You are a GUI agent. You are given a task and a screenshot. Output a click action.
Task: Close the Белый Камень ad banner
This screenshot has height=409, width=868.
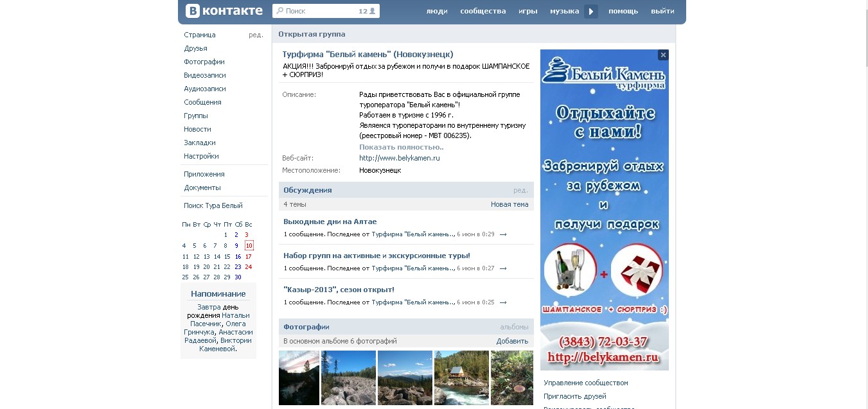coord(663,55)
